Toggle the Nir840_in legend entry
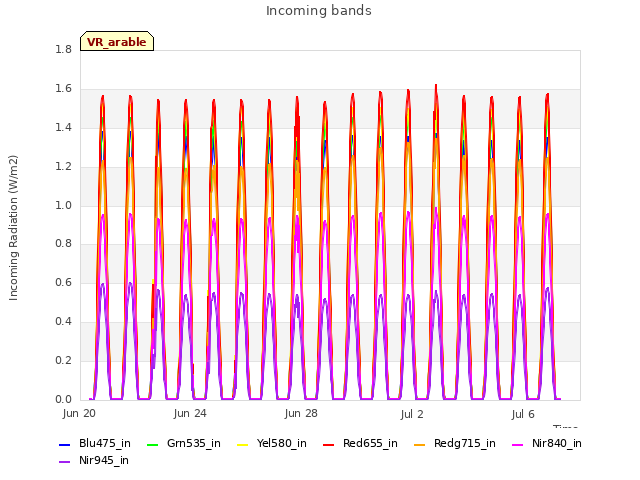640x480 pixels. (547, 444)
